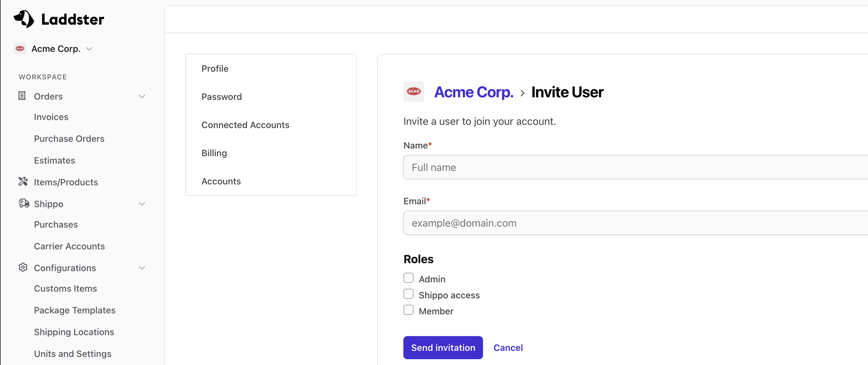The width and height of the screenshot is (868, 365).
Task: Click the Shippo truck icon
Action: point(24,203)
